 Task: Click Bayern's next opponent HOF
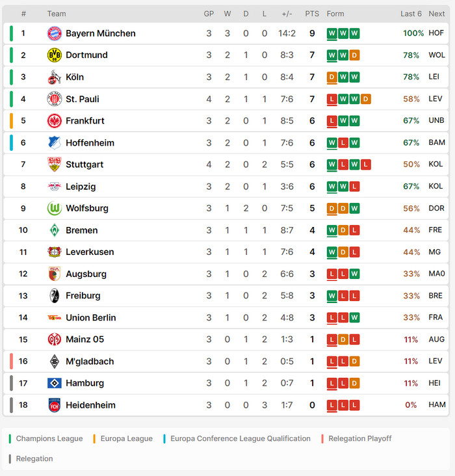pos(437,33)
